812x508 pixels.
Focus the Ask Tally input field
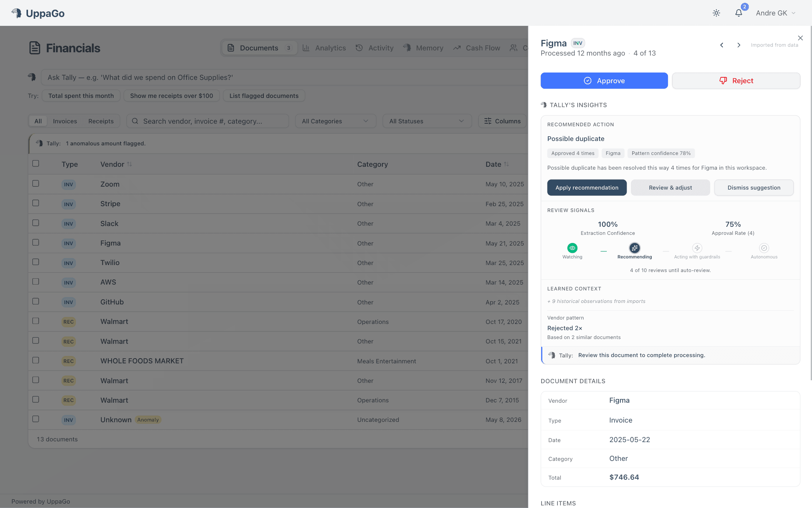(284, 77)
